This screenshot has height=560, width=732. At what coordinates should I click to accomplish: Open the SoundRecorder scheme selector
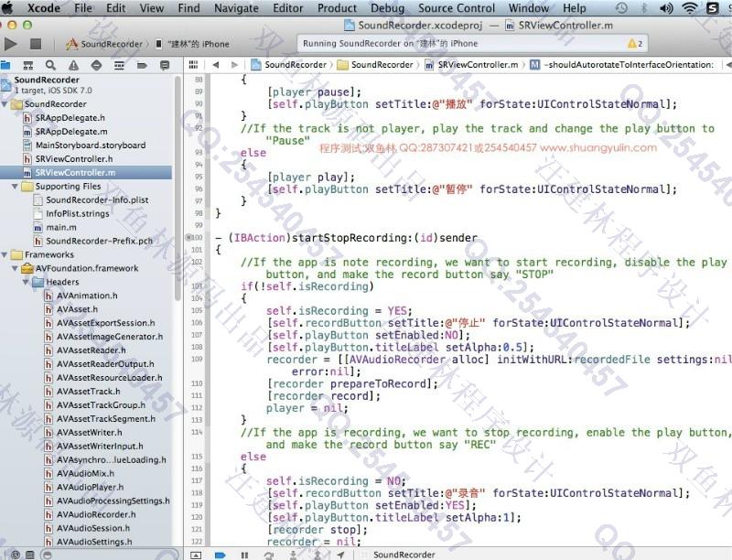click(104, 44)
